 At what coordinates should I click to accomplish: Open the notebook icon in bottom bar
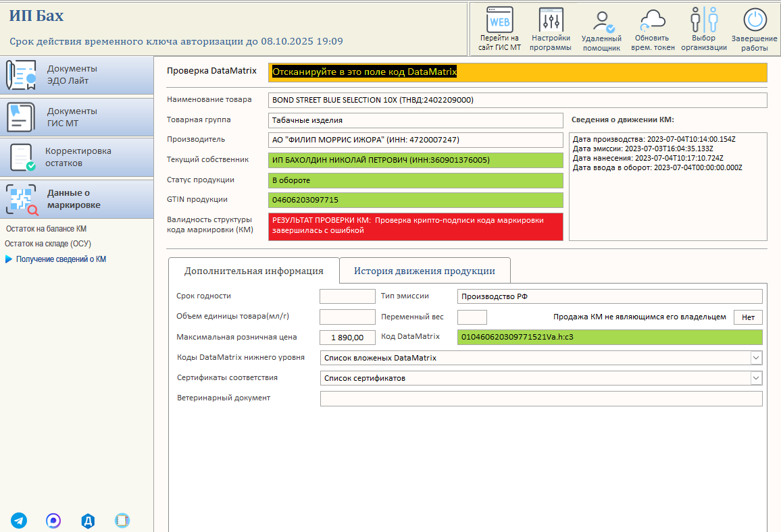(x=122, y=521)
